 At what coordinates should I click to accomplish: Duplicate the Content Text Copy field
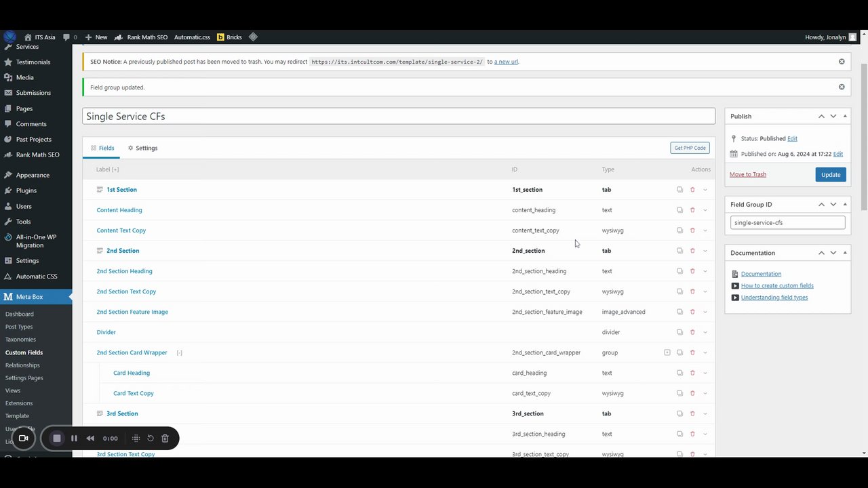[679, 230]
